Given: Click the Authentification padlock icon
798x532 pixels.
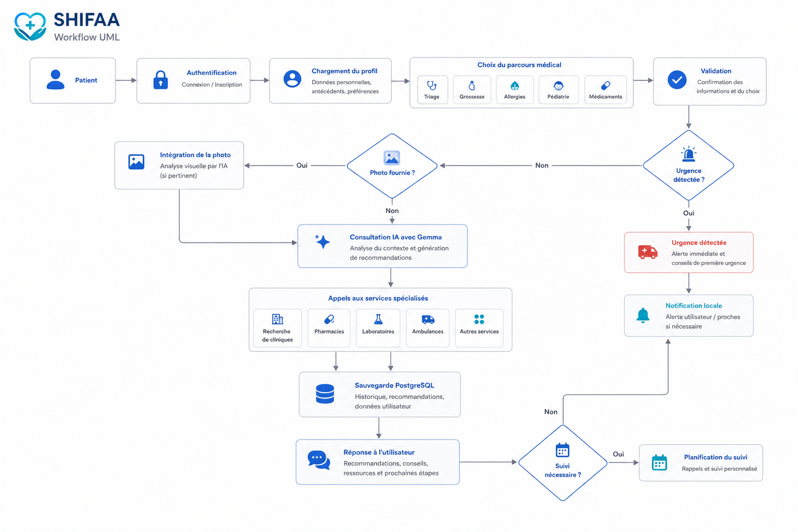Looking at the screenshot, I should coord(161,80).
